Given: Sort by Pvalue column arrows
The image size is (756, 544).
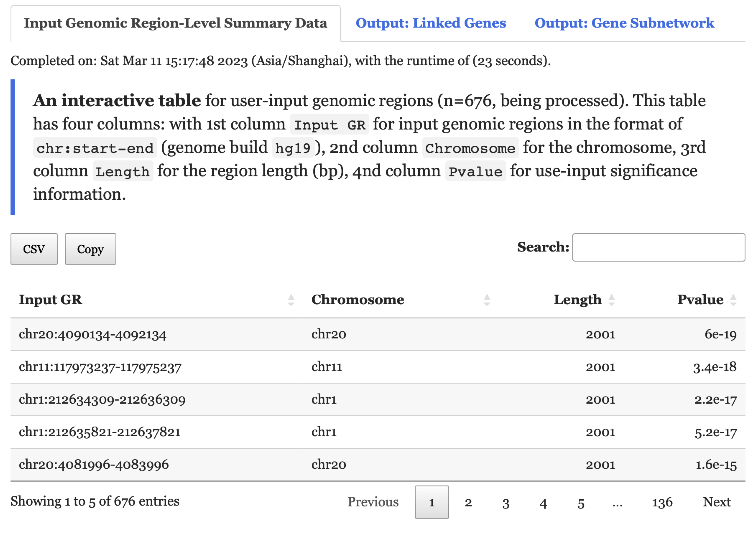Looking at the screenshot, I should coord(733,300).
